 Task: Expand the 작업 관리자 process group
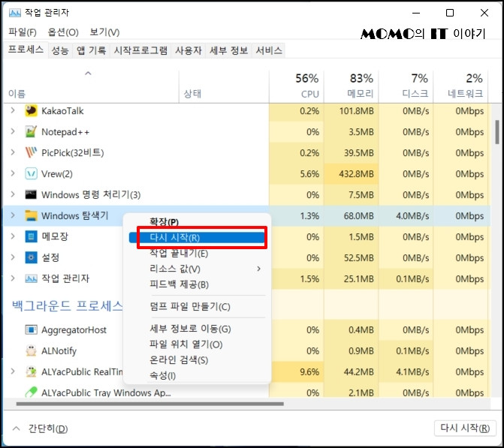pos(13,278)
